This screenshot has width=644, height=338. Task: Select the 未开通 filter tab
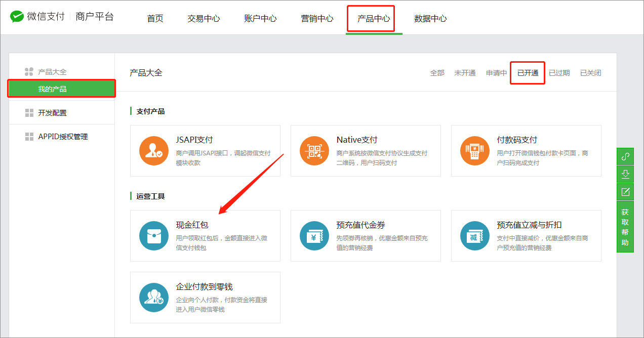coord(465,73)
